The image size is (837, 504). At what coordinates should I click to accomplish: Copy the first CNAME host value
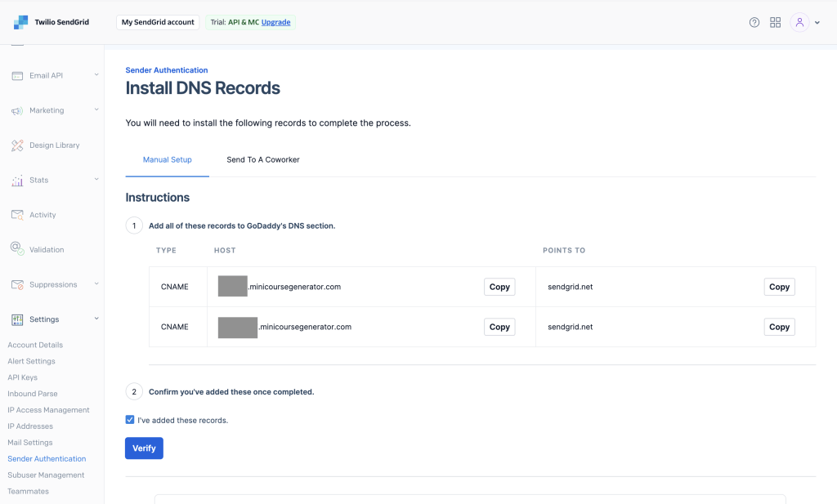(x=499, y=287)
